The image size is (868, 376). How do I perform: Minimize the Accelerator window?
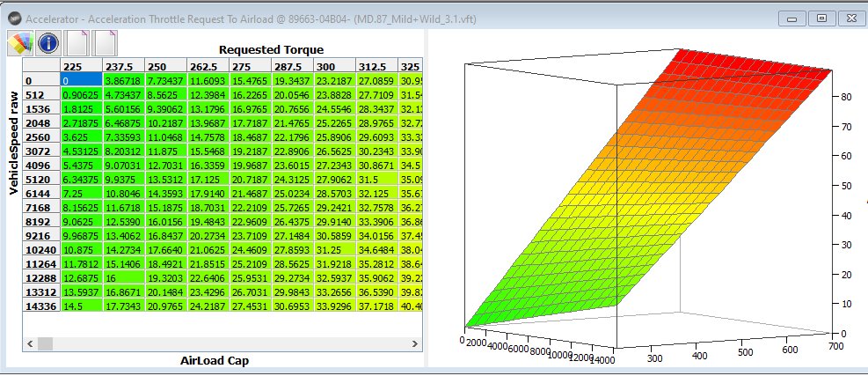coord(791,18)
